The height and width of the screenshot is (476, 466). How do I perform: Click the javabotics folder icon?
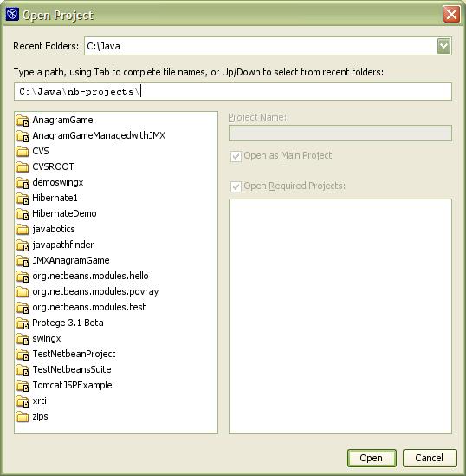23,230
